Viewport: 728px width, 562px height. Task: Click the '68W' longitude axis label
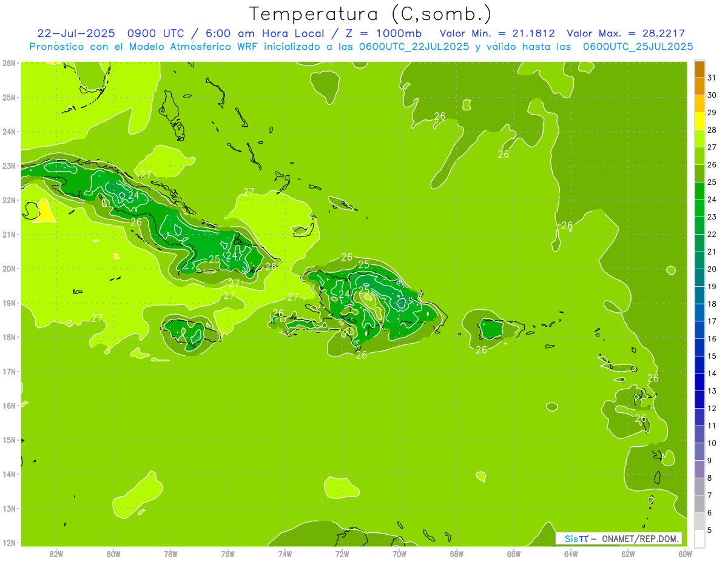(457, 554)
